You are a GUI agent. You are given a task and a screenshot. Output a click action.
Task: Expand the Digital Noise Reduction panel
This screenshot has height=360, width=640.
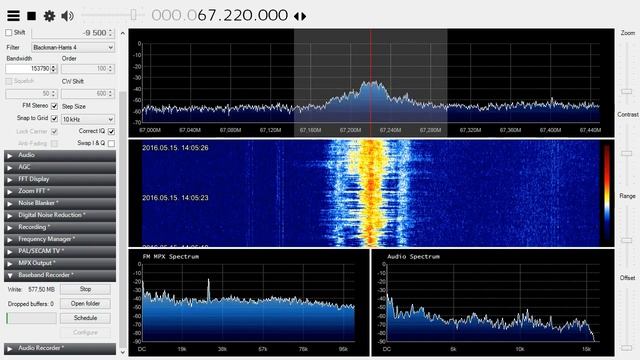point(60,215)
